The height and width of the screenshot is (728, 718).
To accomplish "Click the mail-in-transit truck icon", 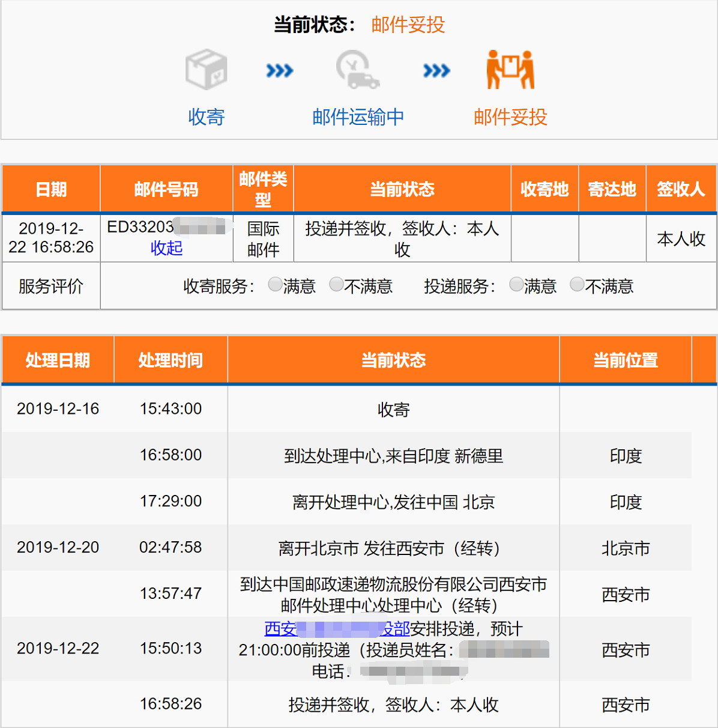I will (358, 70).
